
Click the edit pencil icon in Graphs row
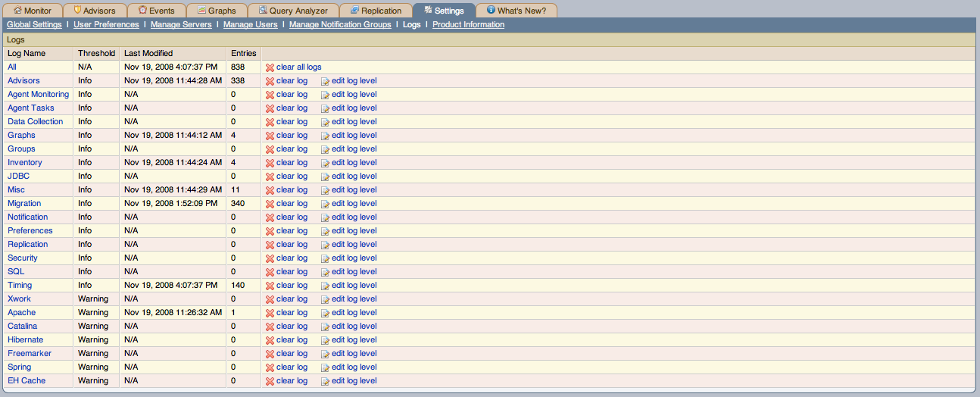pos(325,136)
